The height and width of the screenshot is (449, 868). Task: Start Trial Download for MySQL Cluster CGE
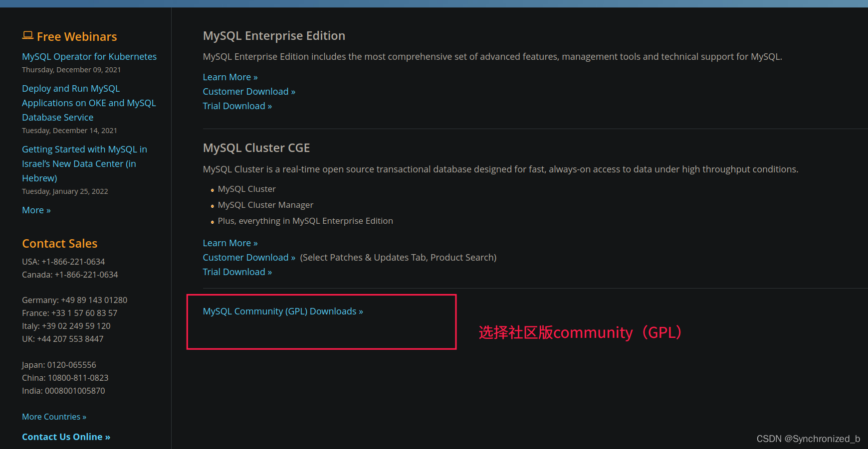coord(237,272)
